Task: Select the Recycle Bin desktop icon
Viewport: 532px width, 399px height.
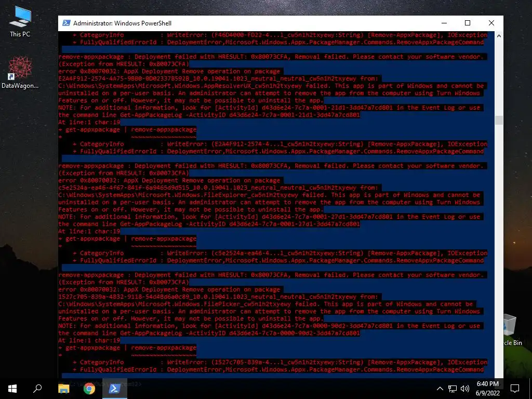Action: (512, 329)
